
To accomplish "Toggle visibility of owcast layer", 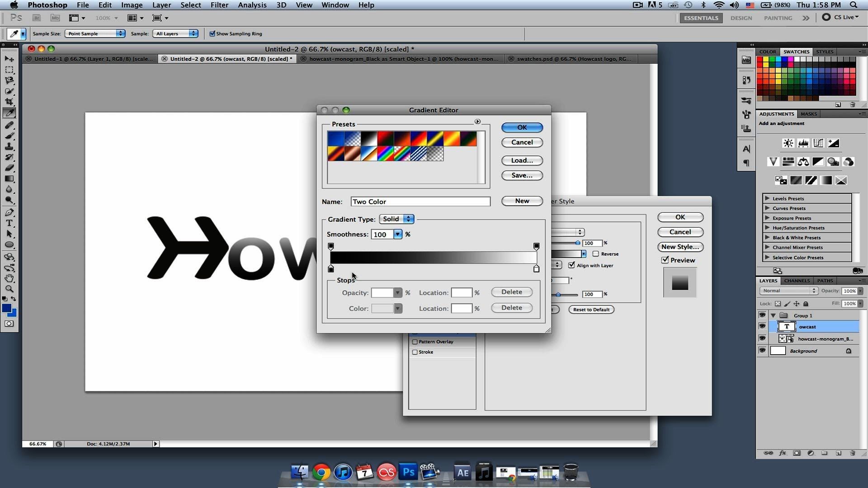I will [763, 327].
